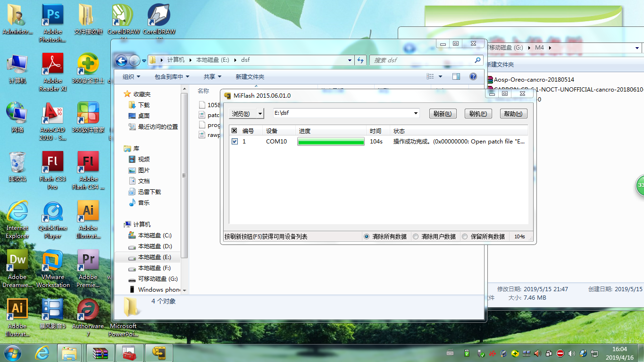
Task: Click the change view icon in the Explorer toolbar
Action: click(430, 76)
